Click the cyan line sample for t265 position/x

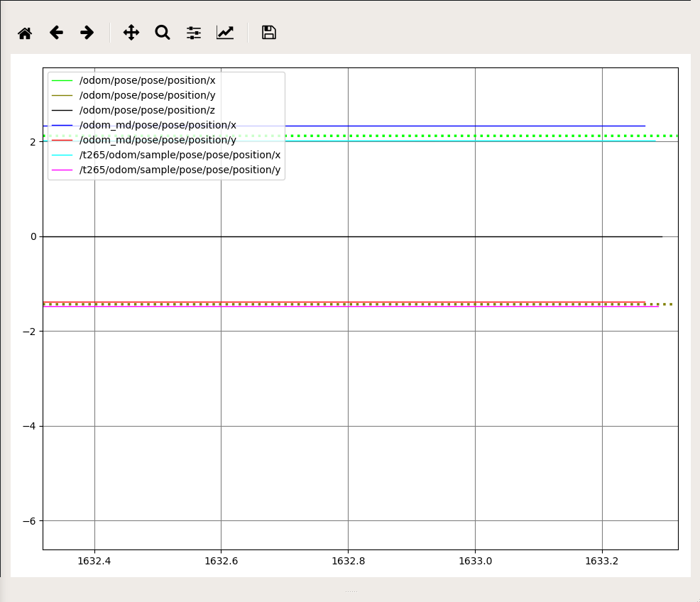click(x=62, y=155)
